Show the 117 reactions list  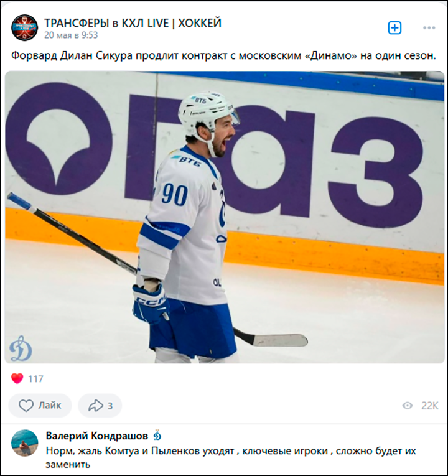[x=36, y=379]
